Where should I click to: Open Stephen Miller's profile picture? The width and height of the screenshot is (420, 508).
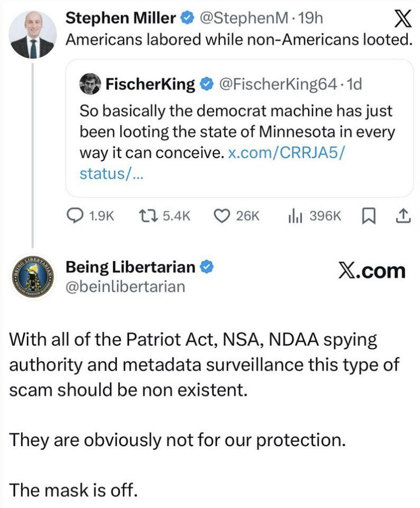(33, 35)
